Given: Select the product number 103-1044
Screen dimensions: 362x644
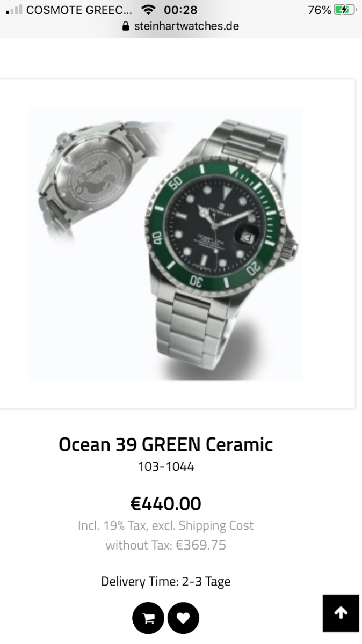Looking at the screenshot, I should point(166,466).
